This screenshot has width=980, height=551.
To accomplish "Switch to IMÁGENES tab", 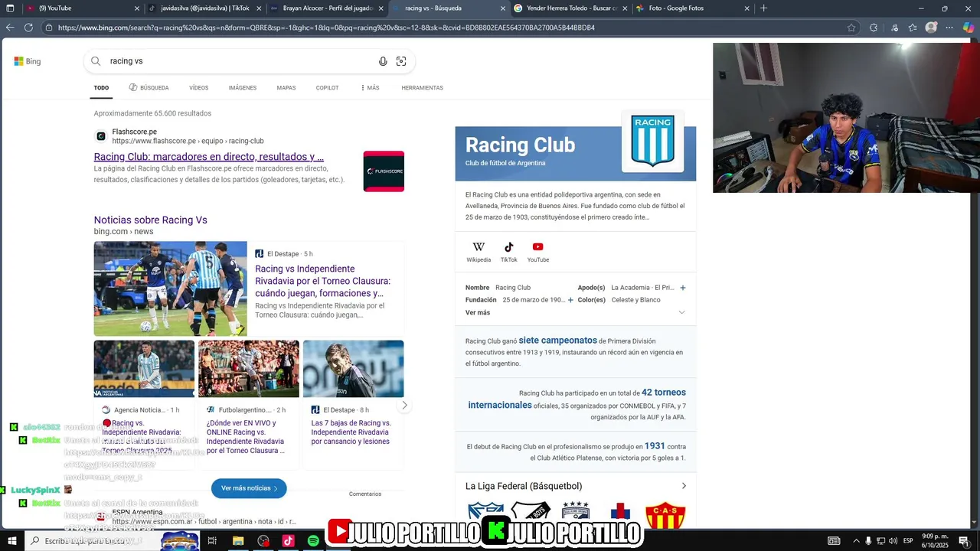I will pyautogui.click(x=243, y=88).
